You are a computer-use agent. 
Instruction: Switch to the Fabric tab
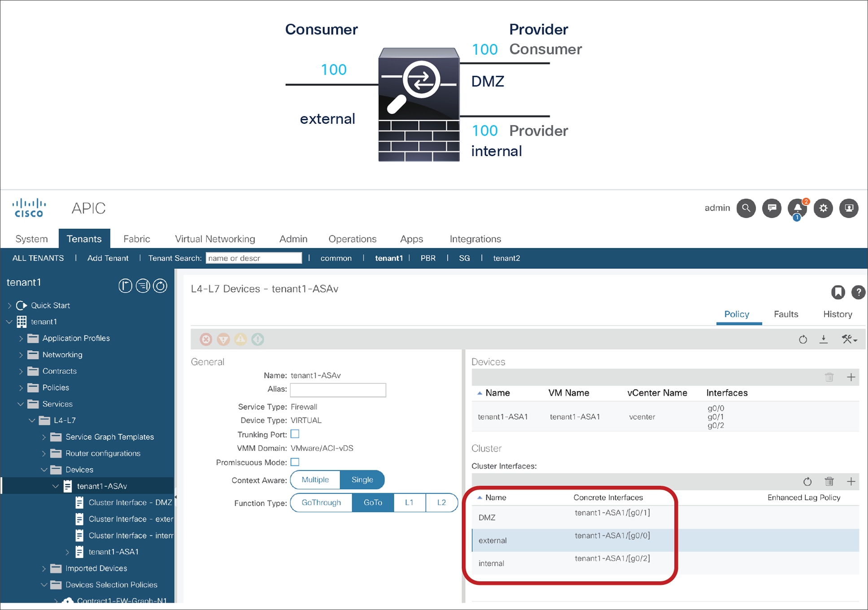click(x=137, y=239)
